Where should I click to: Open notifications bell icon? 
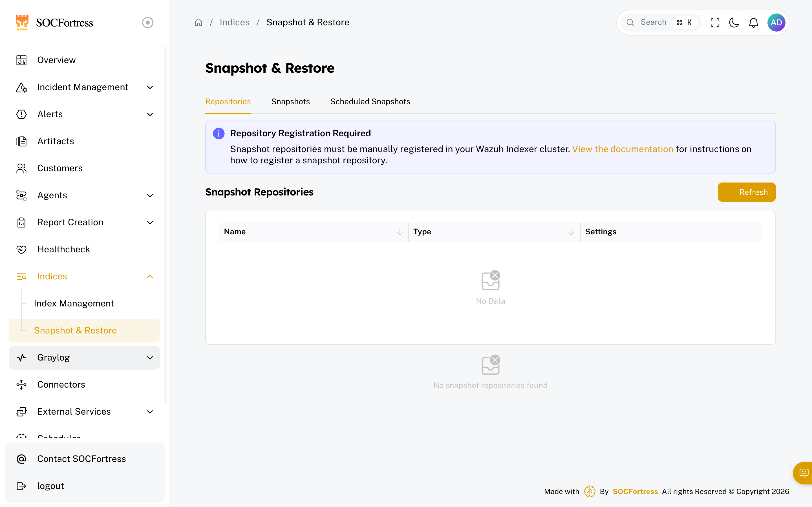pyautogui.click(x=754, y=23)
